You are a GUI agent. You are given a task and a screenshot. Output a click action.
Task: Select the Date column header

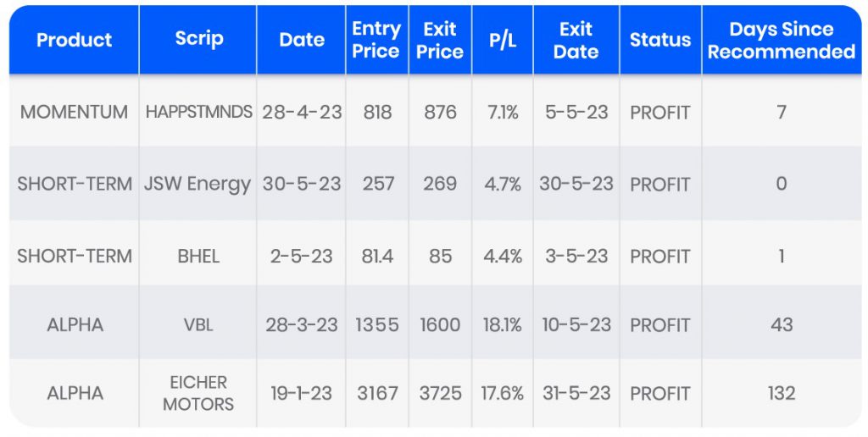click(302, 40)
